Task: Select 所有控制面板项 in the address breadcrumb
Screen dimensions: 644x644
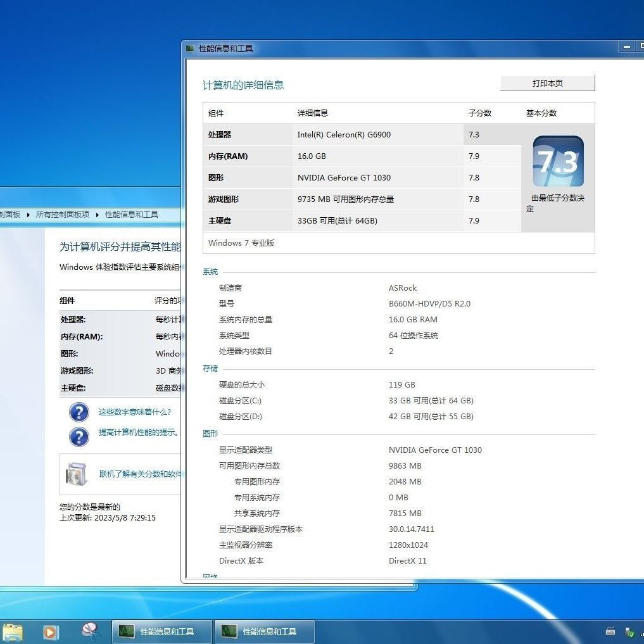Action: tap(63, 215)
